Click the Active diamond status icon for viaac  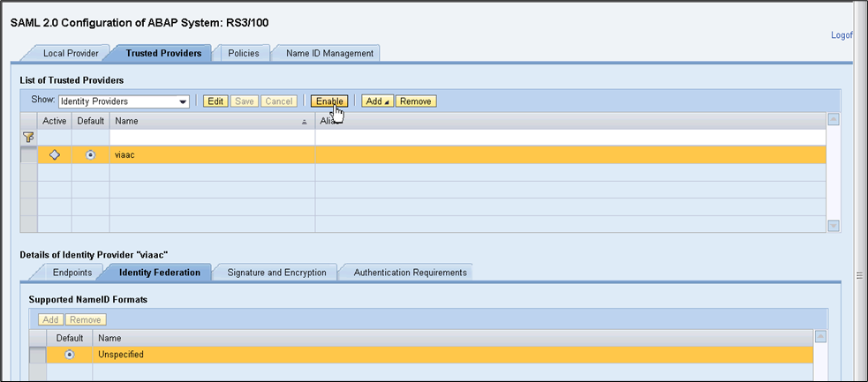click(55, 154)
